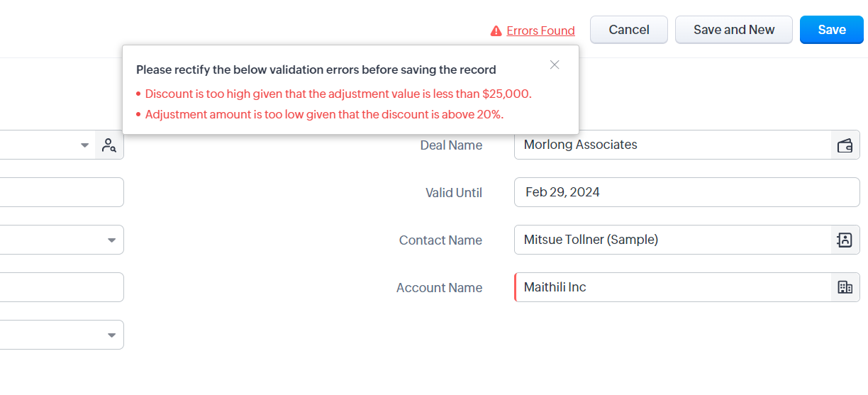Close the validation errors popup
This screenshot has height=395, width=868.
tap(555, 65)
